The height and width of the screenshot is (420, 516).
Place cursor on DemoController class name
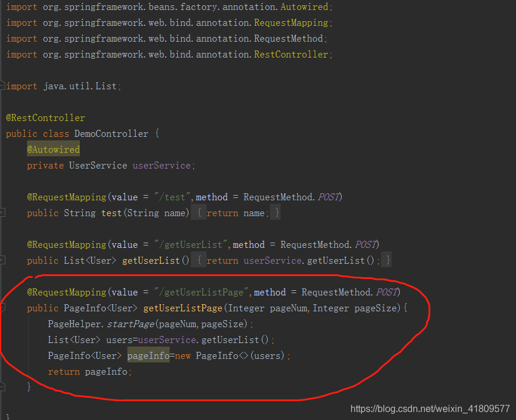[111, 134]
